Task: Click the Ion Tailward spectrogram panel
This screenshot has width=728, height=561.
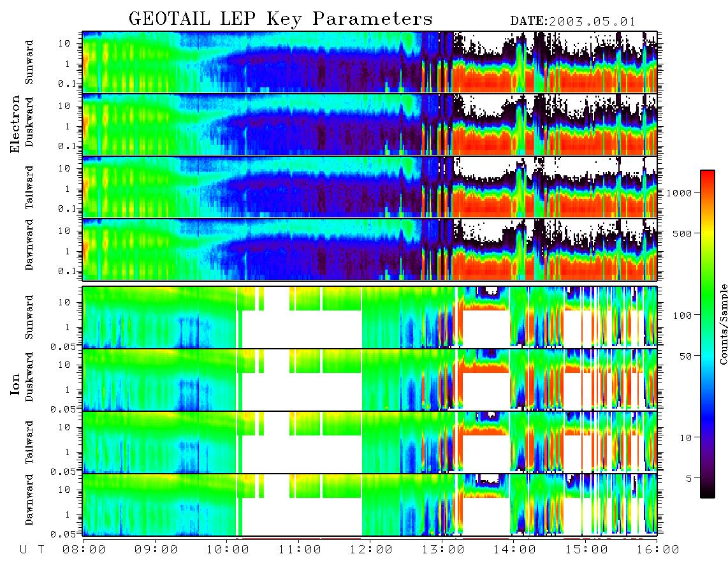Action: coord(370,442)
